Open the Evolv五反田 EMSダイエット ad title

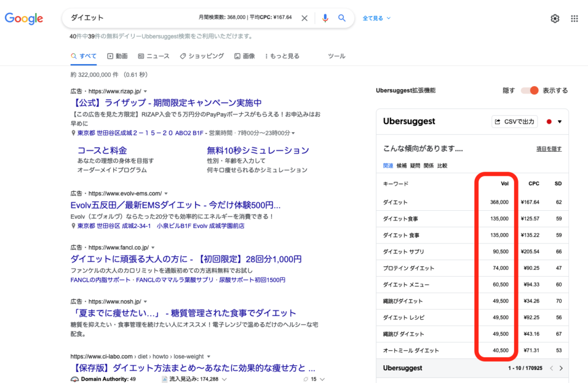(176, 205)
